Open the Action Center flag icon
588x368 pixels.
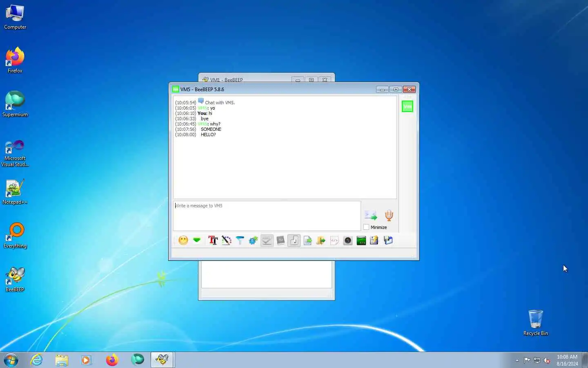click(527, 360)
